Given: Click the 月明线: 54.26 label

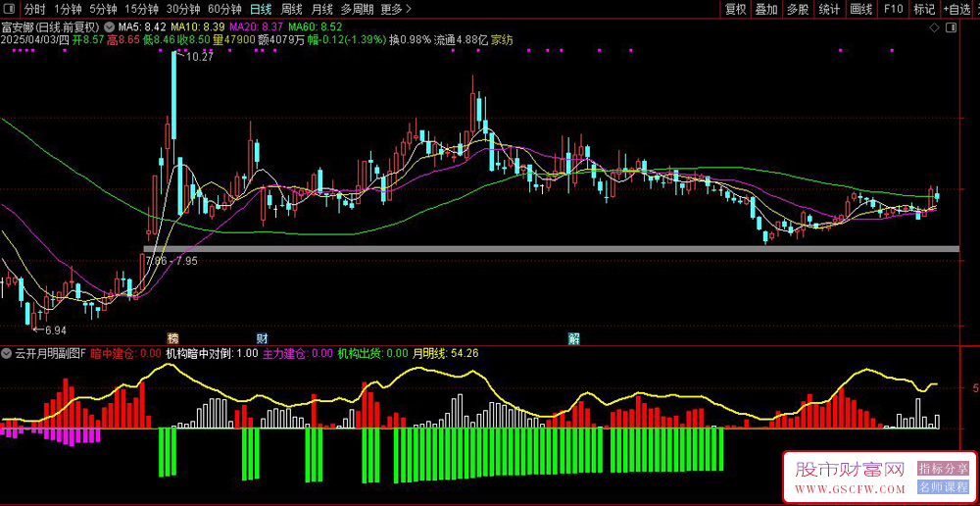Looking at the screenshot, I should [x=445, y=353].
